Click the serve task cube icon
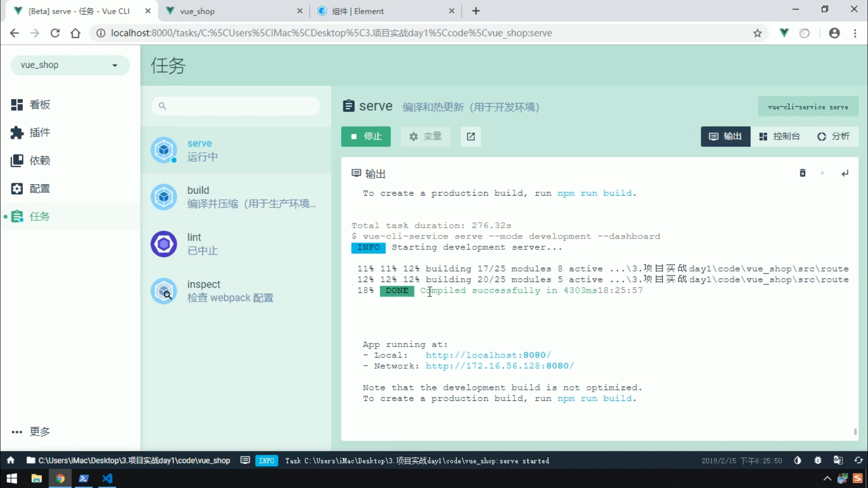 tap(164, 150)
